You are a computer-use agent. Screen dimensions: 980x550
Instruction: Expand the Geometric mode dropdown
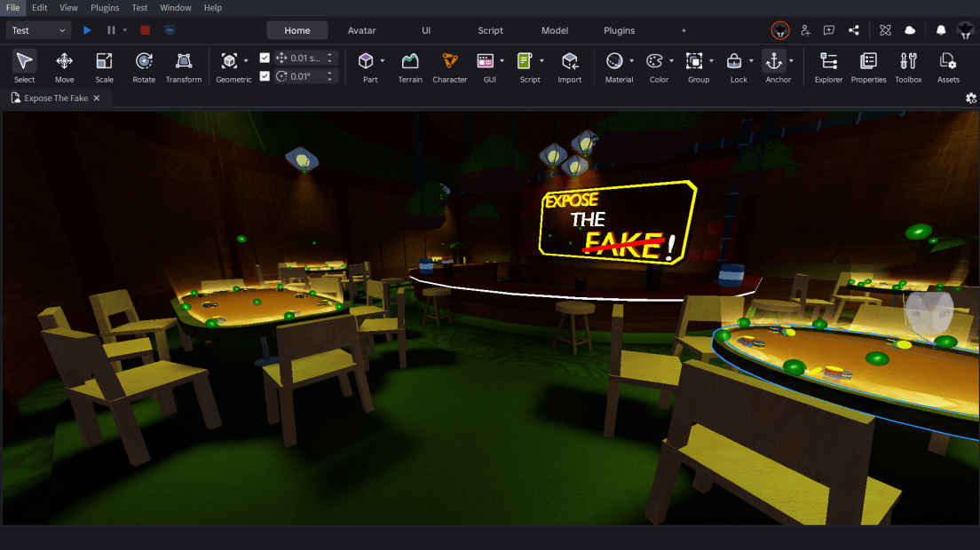(x=246, y=61)
